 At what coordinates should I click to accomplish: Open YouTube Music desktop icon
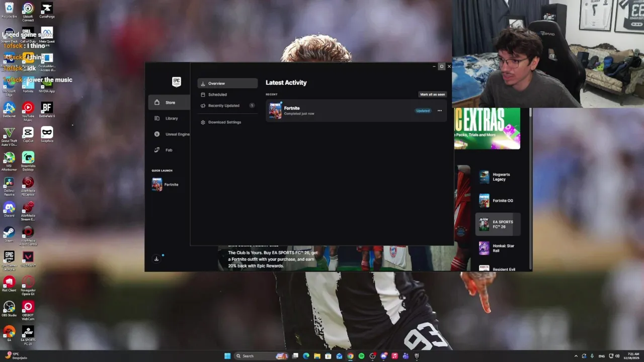pos(28,112)
